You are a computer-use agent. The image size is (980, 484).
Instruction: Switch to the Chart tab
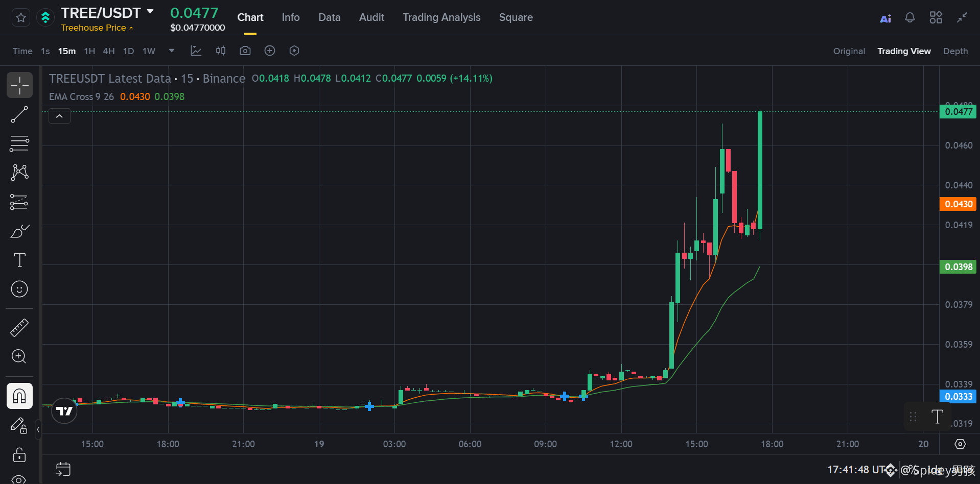(x=250, y=17)
